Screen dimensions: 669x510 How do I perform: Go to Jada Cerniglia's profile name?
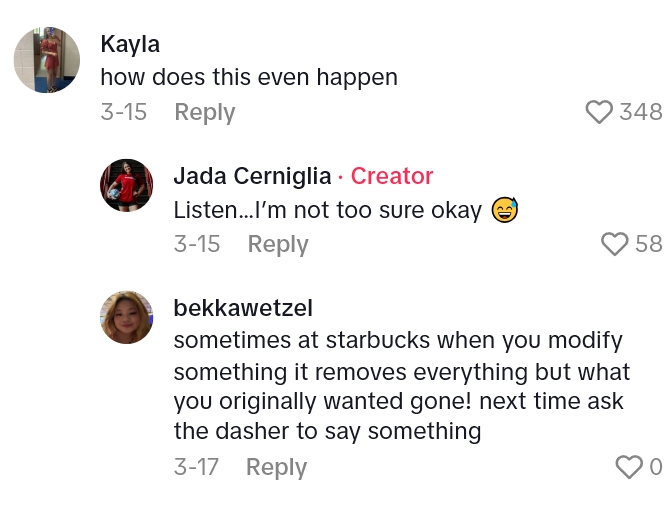click(x=252, y=176)
